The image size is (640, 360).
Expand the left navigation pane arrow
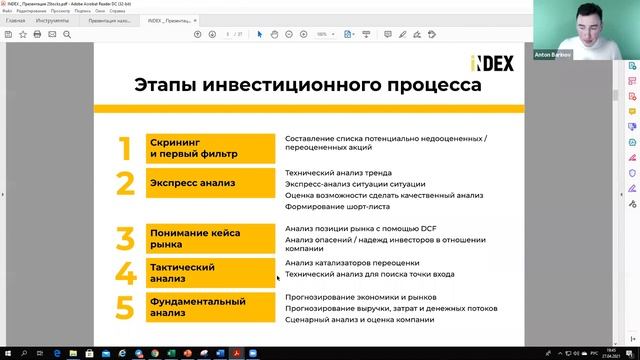pyautogui.click(x=2, y=195)
